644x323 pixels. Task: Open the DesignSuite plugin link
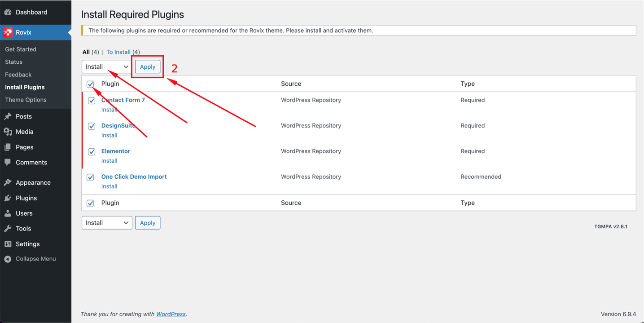click(x=118, y=126)
